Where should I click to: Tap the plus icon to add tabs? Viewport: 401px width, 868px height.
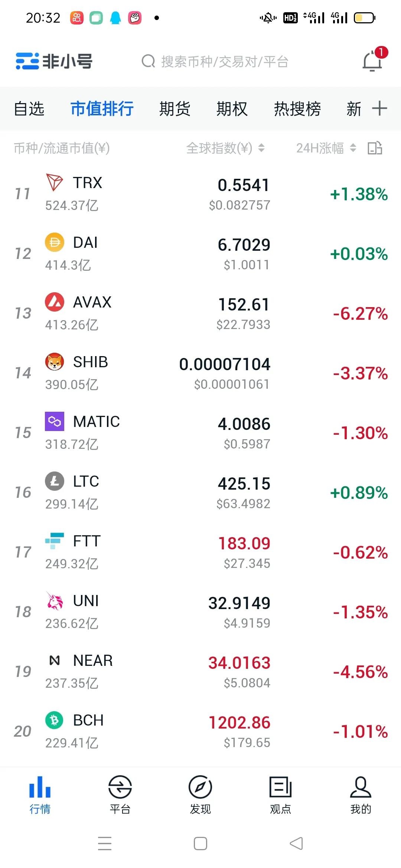(379, 108)
